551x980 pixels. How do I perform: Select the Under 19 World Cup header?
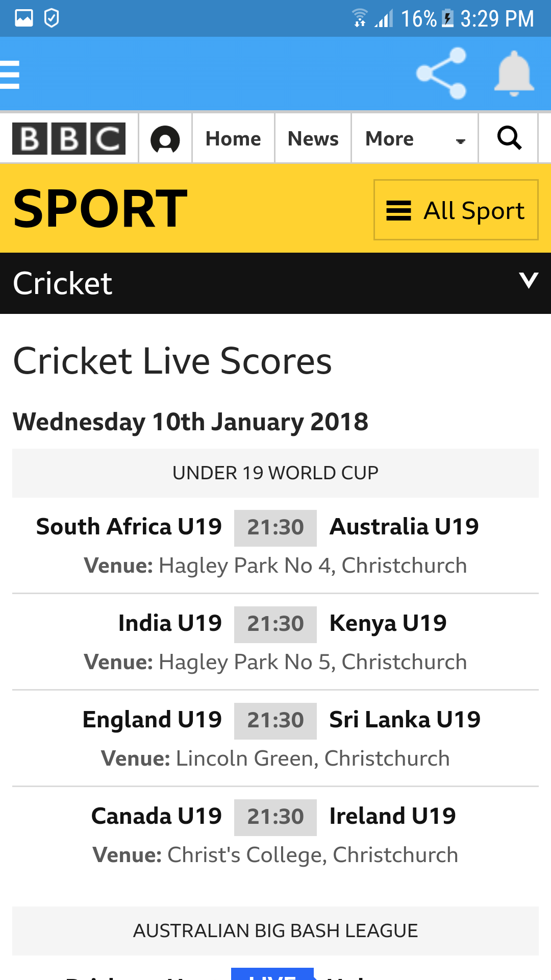[x=275, y=473]
